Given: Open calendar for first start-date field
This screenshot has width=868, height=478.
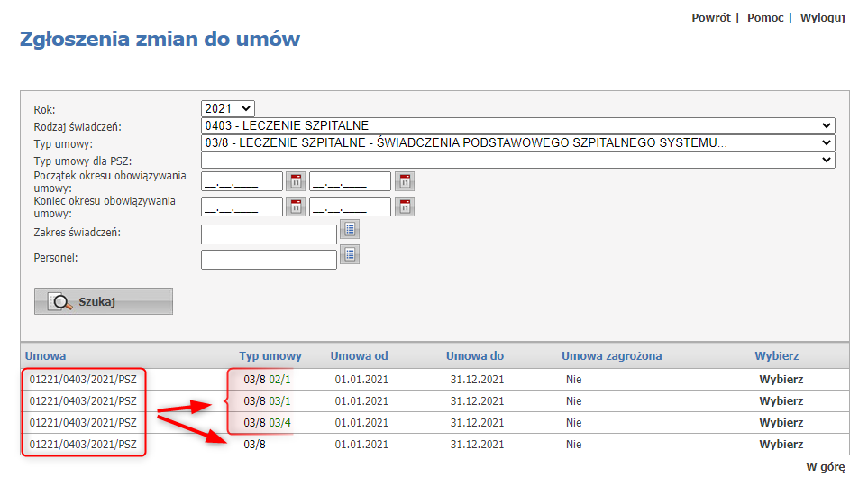Looking at the screenshot, I should pos(296,181).
